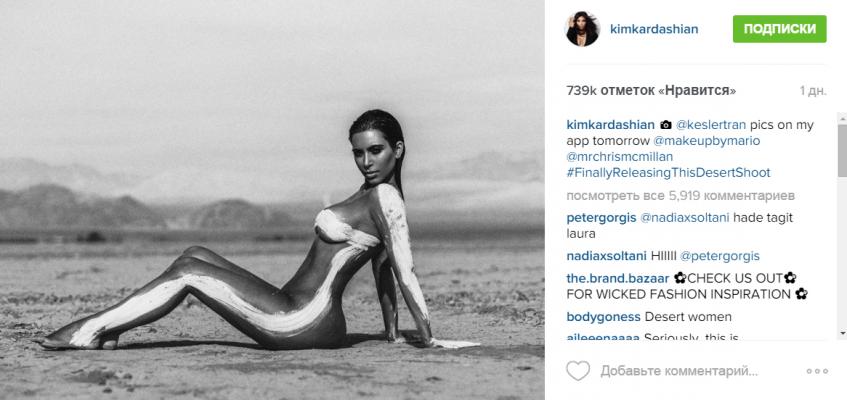Open hashtag #FinallyReleasingThisDesertShoot
The image size is (847, 400).
click(668, 173)
